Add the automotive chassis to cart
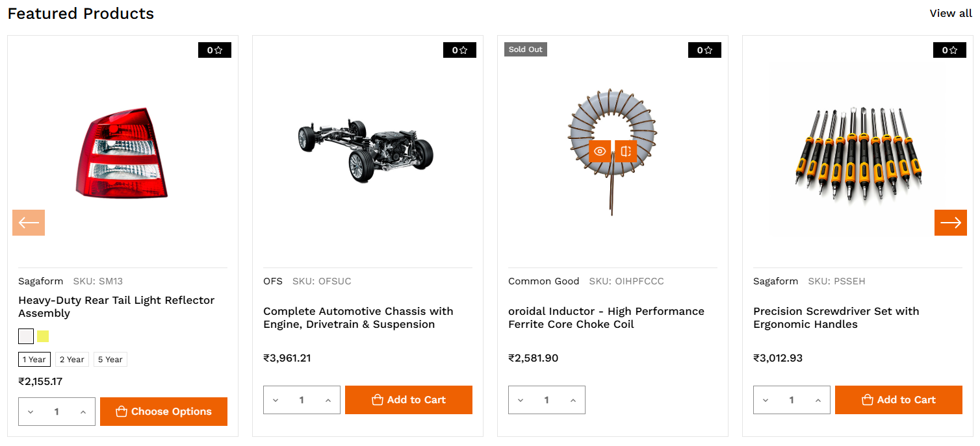Image resolution: width=980 pixels, height=446 pixels. 408,400
